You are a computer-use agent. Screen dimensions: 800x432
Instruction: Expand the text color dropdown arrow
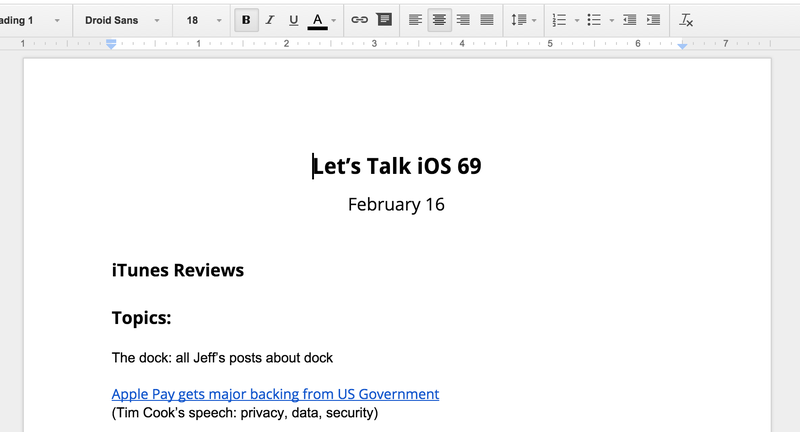[334, 20]
